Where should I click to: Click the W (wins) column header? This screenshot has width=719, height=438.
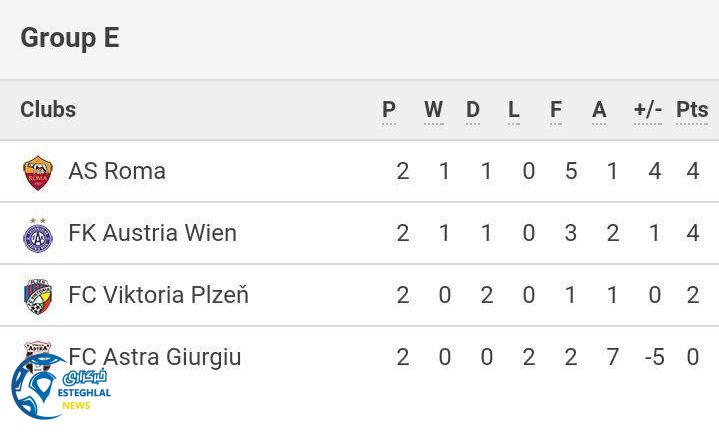click(433, 110)
